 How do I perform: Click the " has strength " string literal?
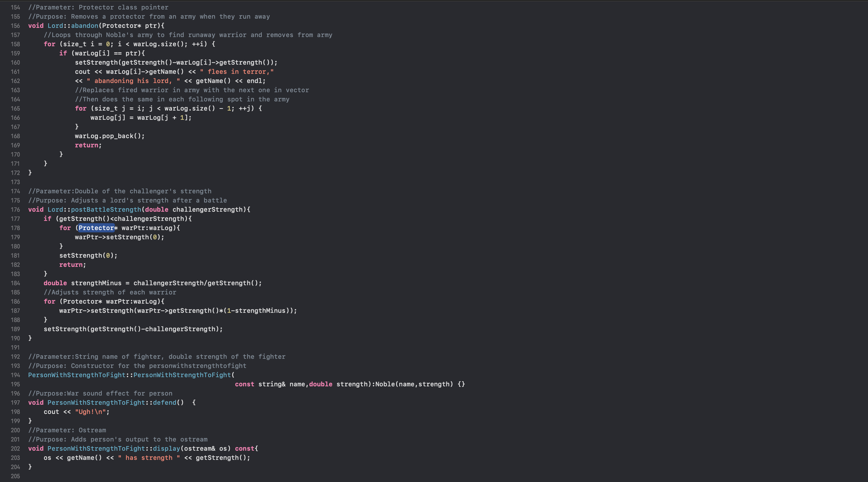[x=149, y=458]
